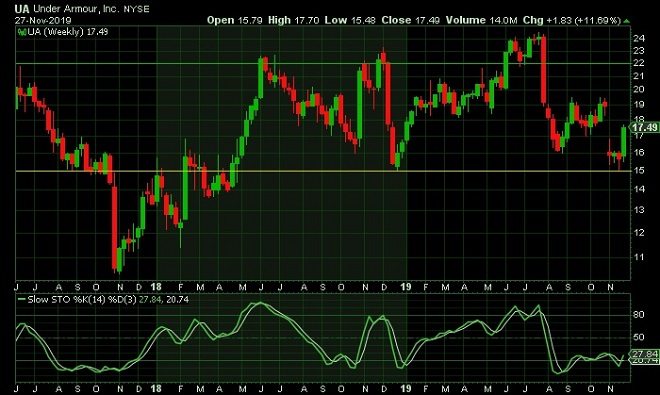
Task: Click the Chg +1.83 (+11.69%) value
Action: (x=572, y=20)
